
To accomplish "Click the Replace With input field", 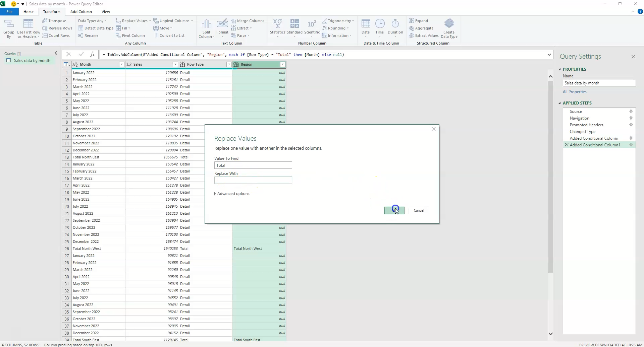I will point(253,180).
